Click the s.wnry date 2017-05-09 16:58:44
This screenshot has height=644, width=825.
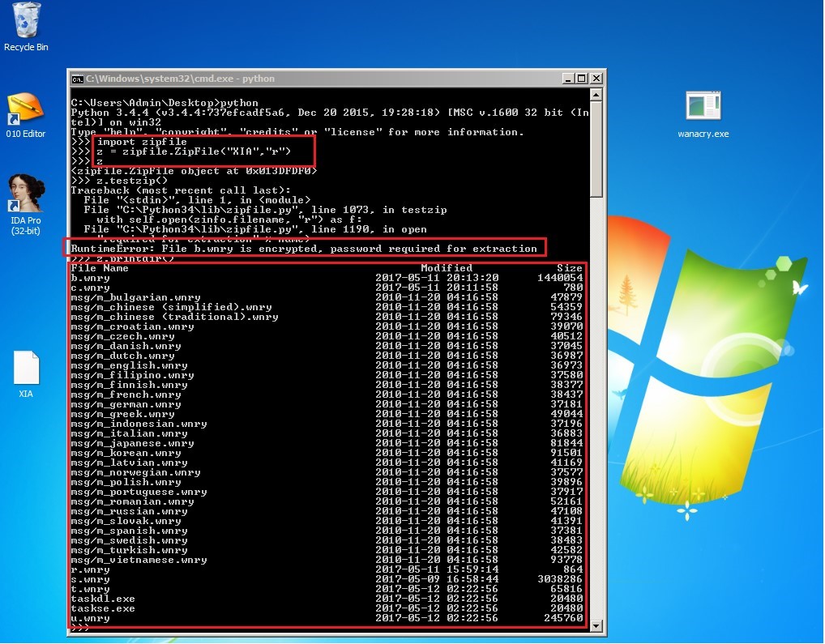coord(437,579)
